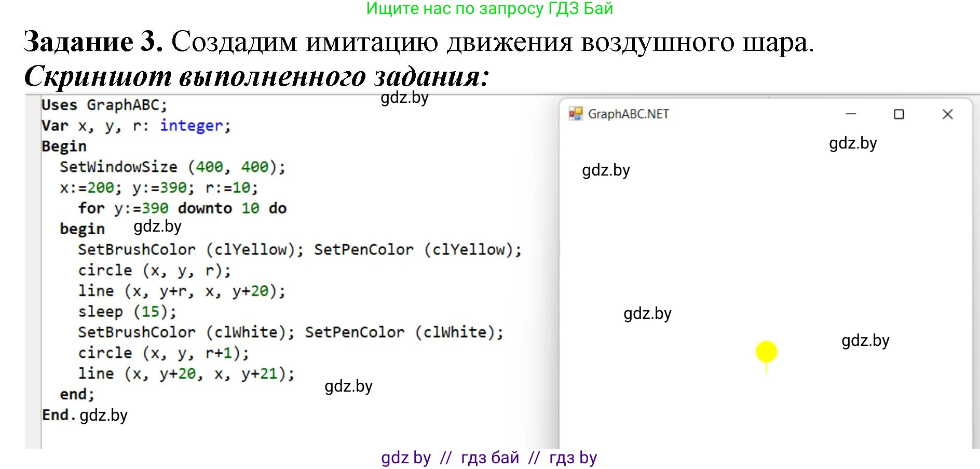This screenshot has height=469, width=980.
Task: Click the "Задание 3." bold heading
Action: (93, 42)
